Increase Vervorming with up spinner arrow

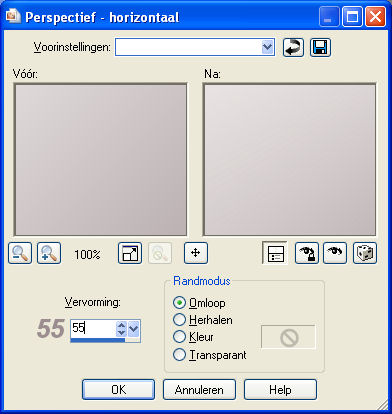pos(121,325)
